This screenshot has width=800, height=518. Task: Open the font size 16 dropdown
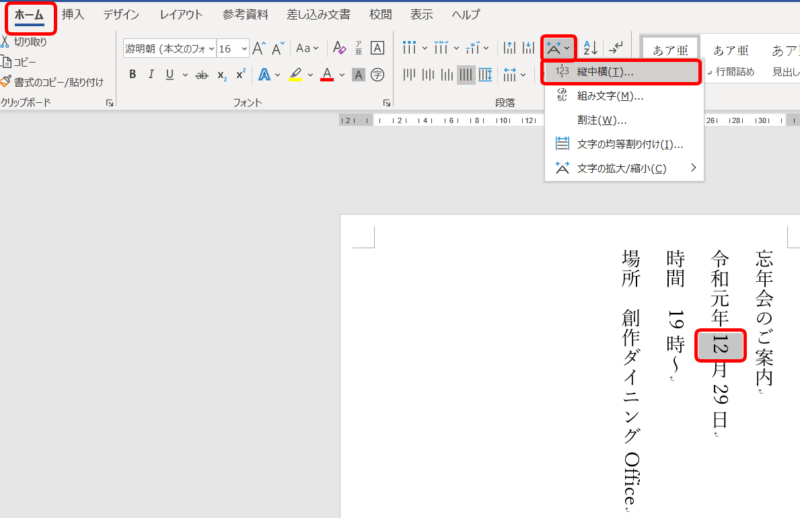point(244,48)
